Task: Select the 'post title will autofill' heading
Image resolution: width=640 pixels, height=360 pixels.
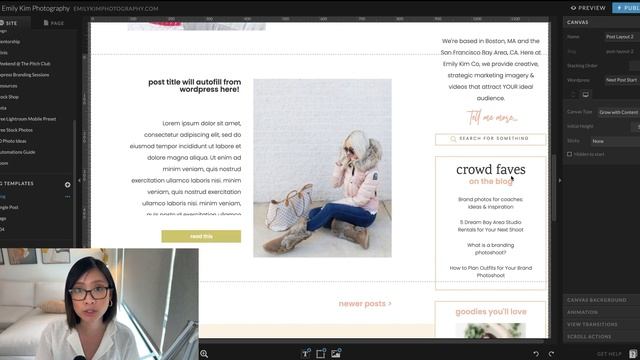Action: click(194, 86)
